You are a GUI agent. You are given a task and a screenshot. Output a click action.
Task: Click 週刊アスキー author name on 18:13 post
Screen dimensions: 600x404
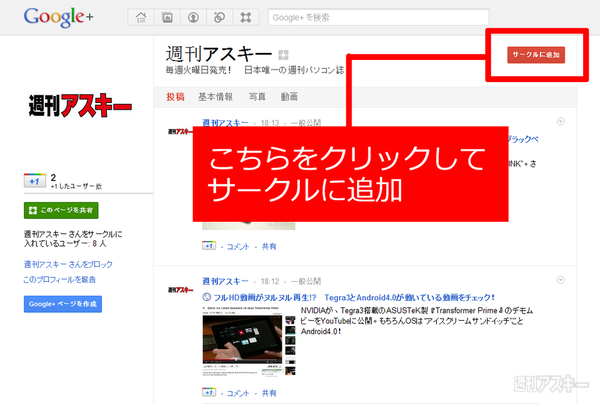pos(225,123)
